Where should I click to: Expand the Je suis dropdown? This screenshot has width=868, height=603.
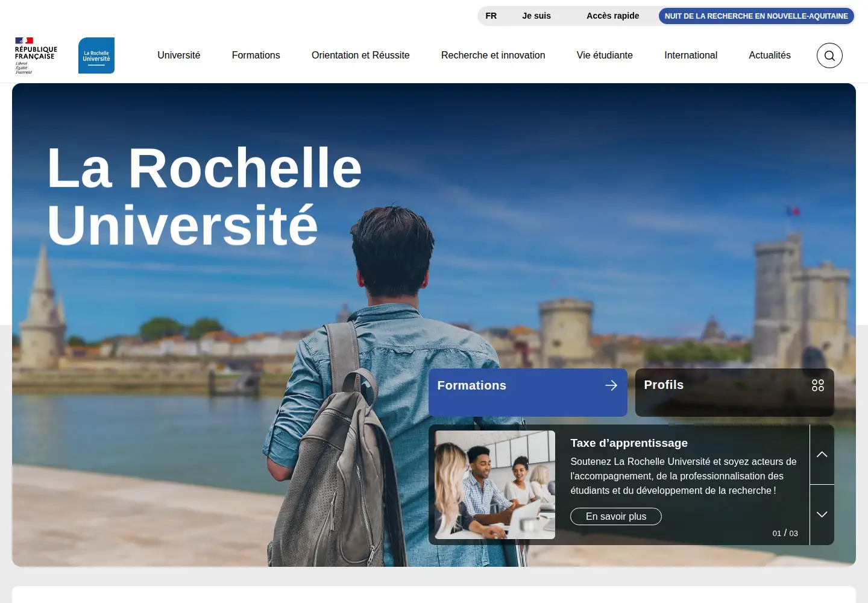coord(536,16)
